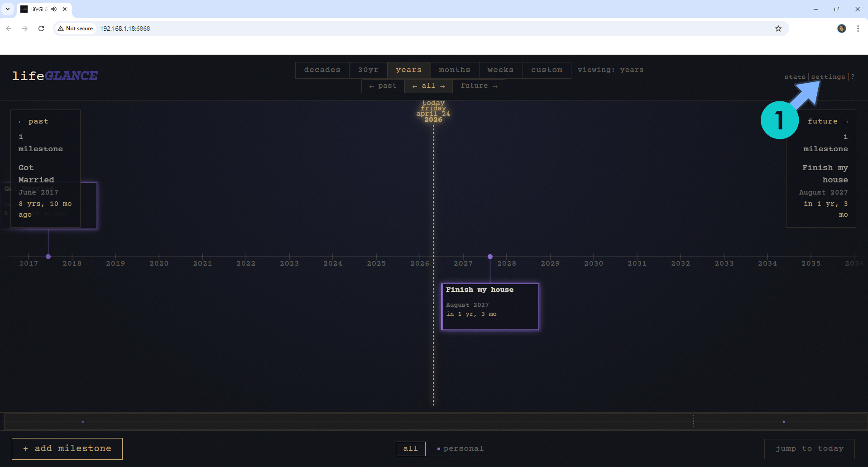Bookmark this page with the star icon

[778, 29]
